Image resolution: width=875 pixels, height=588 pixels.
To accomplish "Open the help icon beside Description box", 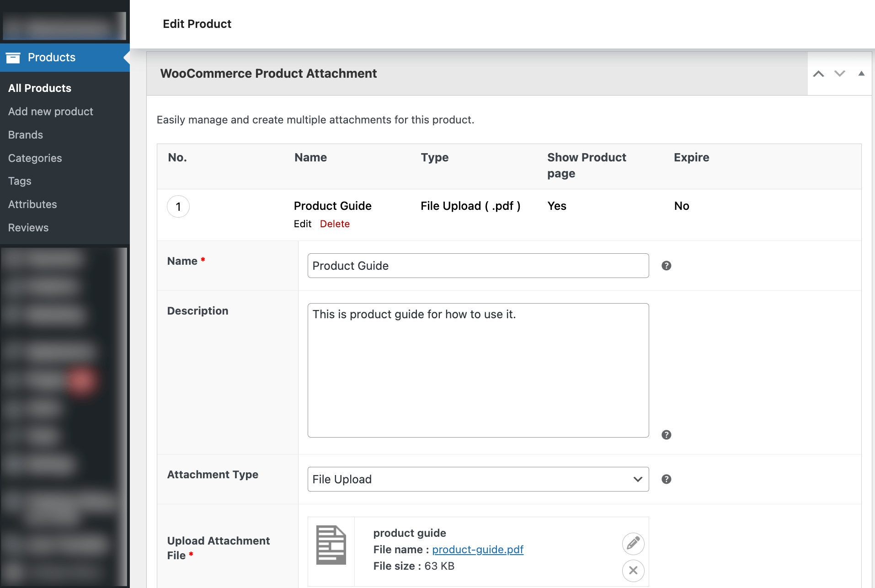I will 666,434.
